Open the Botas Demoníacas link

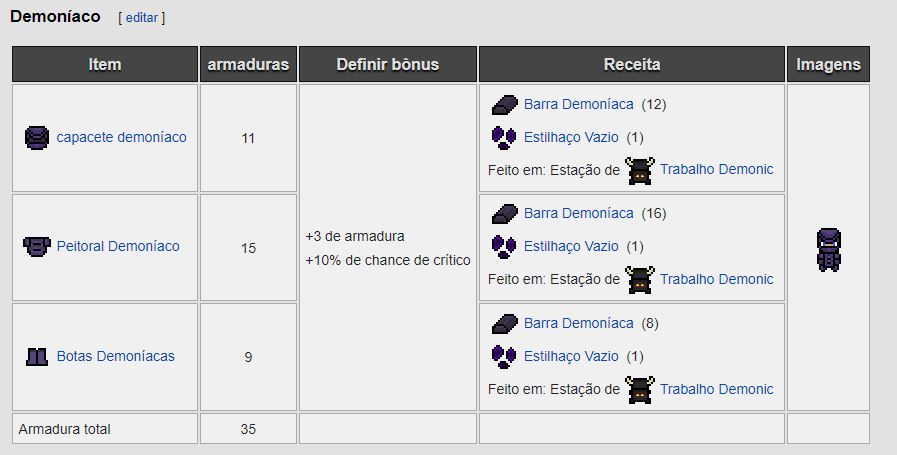[115, 356]
